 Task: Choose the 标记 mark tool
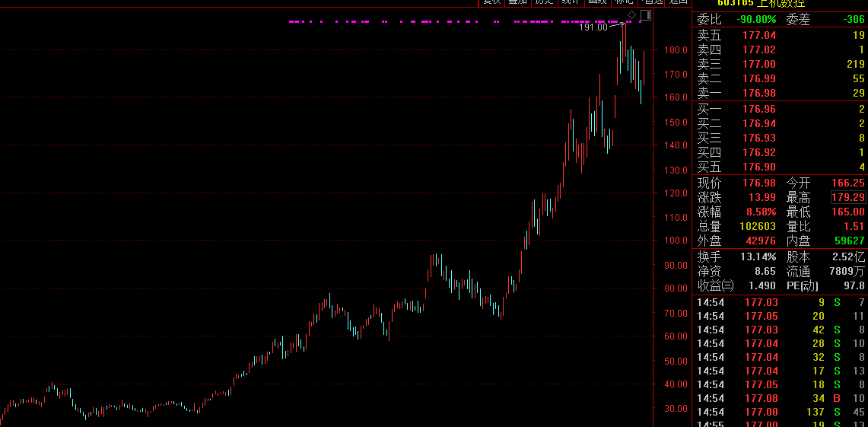coord(624,2)
